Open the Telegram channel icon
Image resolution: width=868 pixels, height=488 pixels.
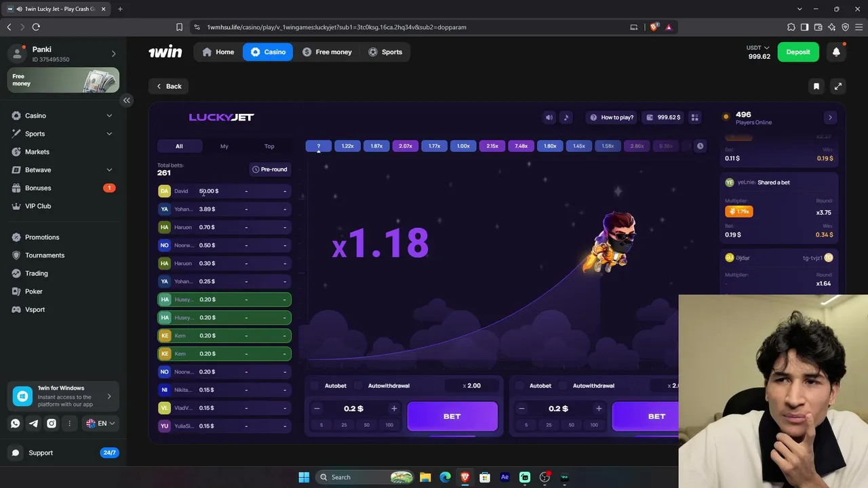(x=33, y=423)
